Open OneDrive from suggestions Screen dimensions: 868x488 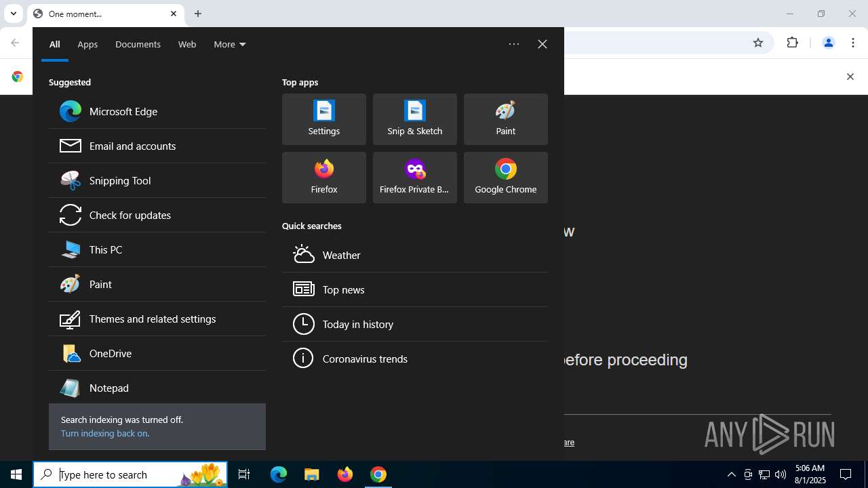pyautogui.click(x=157, y=353)
